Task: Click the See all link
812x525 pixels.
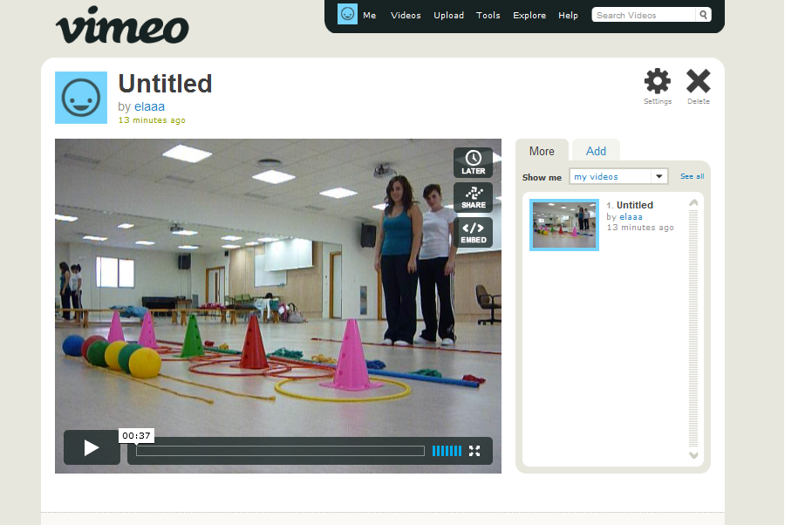Action: click(692, 176)
